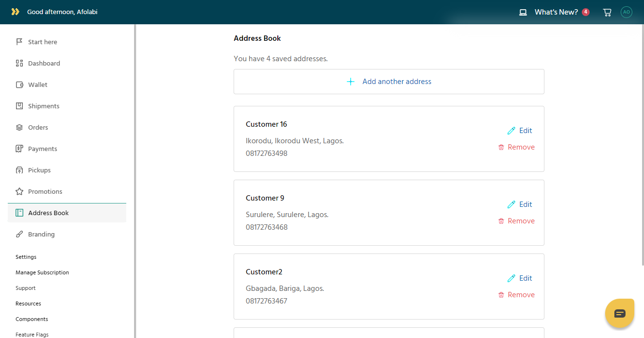Click the laptop icon in the header

[x=523, y=12]
